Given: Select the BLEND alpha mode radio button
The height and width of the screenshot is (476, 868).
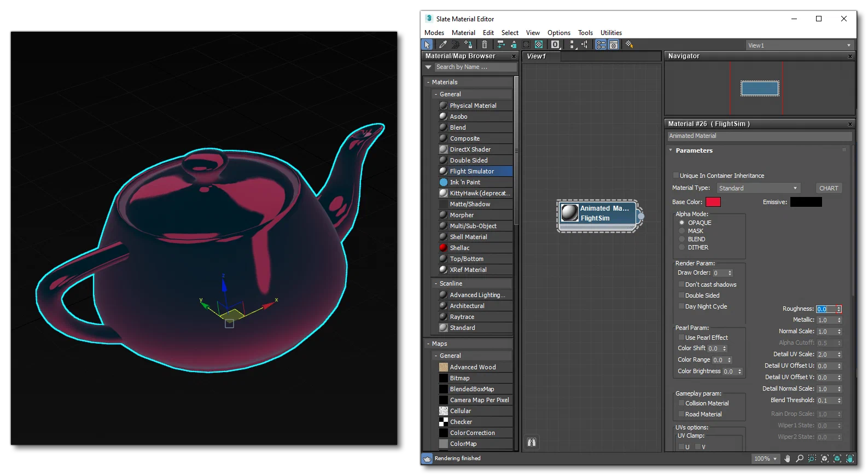Looking at the screenshot, I should click(x=681, y=239).
